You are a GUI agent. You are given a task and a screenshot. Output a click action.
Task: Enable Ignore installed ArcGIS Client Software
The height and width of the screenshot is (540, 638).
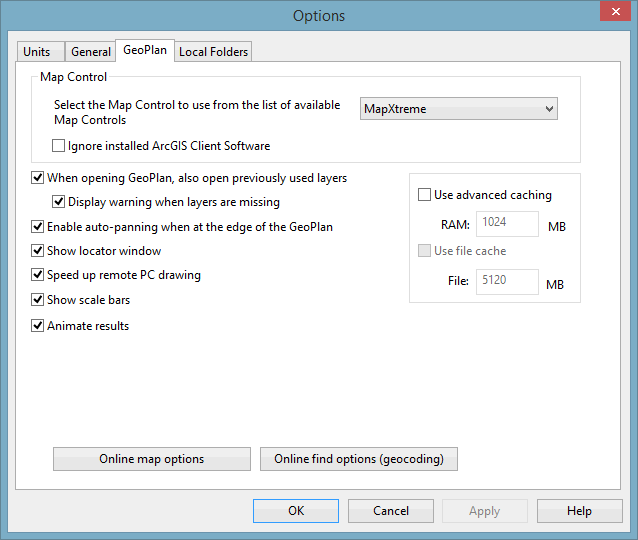(x=59, y=146)
